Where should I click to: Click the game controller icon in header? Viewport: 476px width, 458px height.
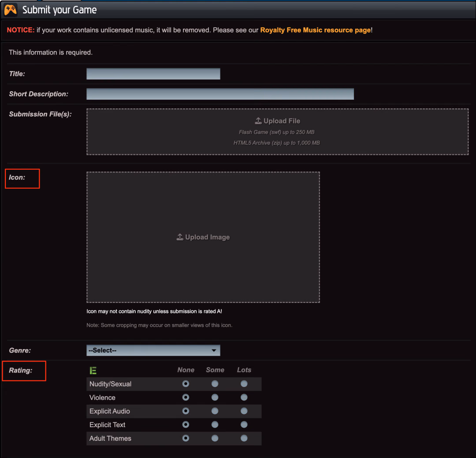[x=10, y=10]
